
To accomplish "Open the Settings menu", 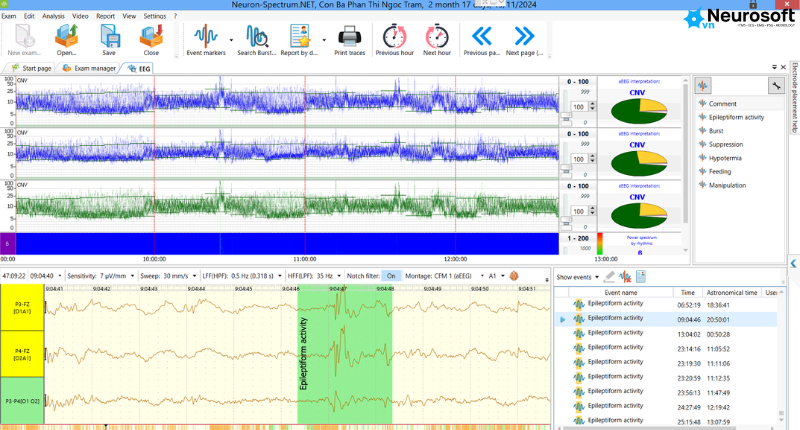I will point(155,16).
